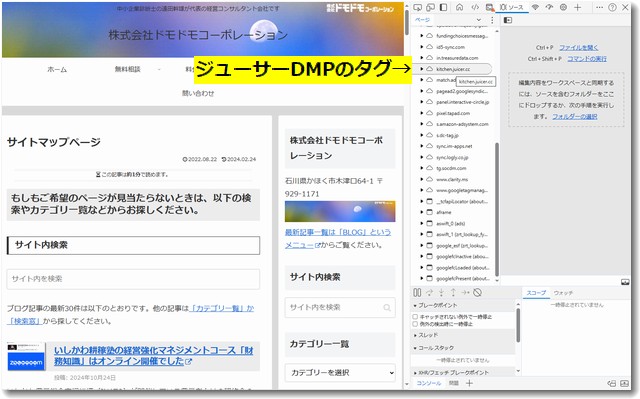Open the navigator tabs chevron dropdown
Viewport: 640px width, 399px height.
click(478, 20)
